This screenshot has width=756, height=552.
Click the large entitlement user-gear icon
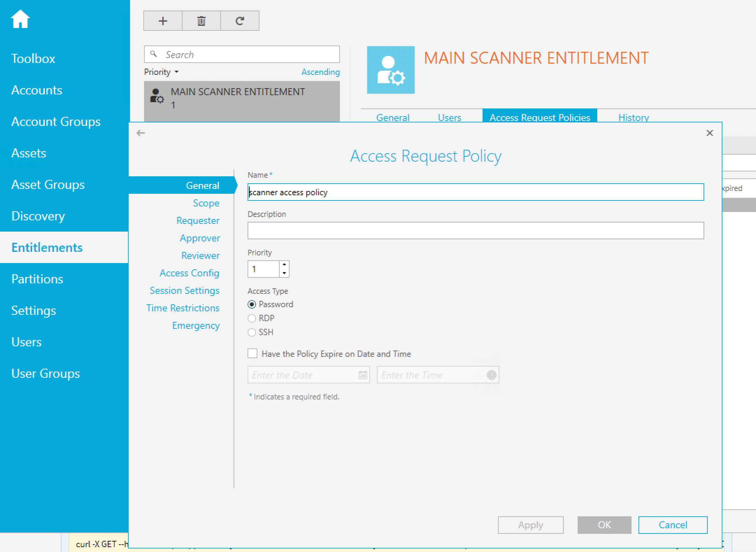[391, 70]
